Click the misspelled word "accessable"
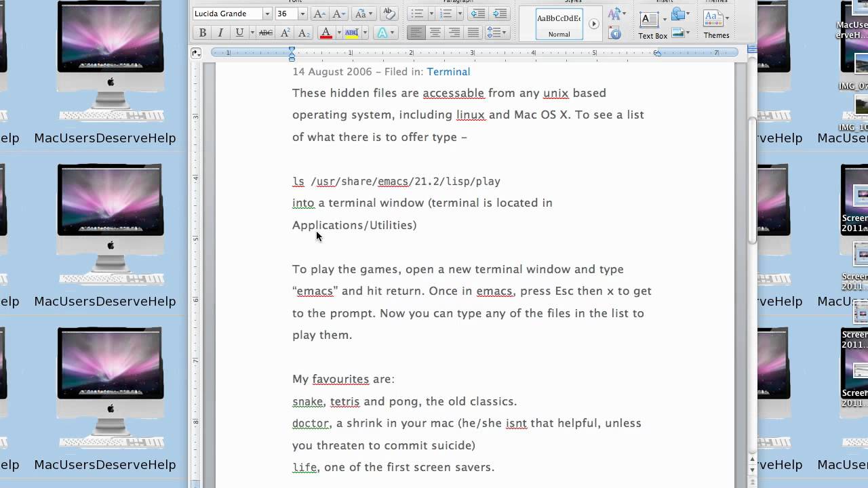Image resolution: width=868 pixels, height=488 pixels. [454, 93]
